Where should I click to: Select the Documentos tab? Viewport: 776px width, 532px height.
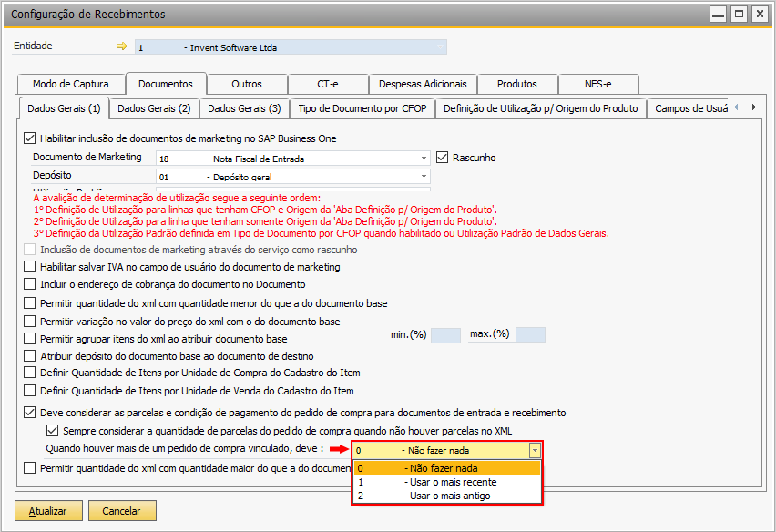tap(166, 84)
